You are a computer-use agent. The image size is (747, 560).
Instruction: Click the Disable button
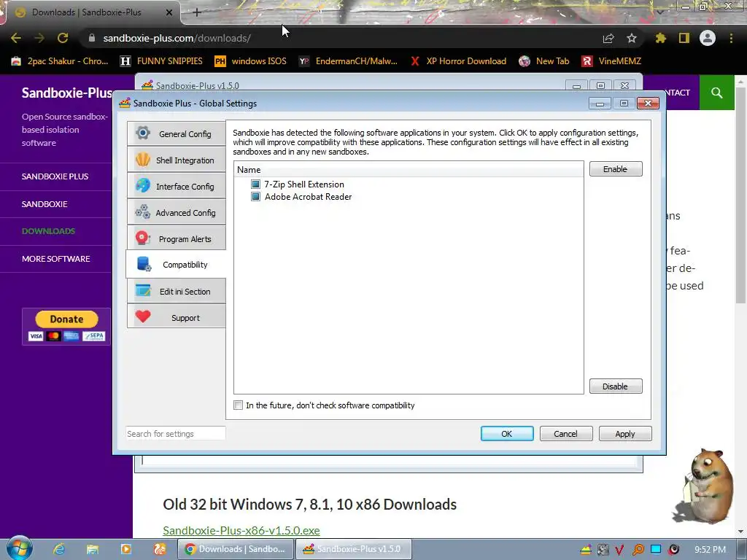(x=616, y=386)
